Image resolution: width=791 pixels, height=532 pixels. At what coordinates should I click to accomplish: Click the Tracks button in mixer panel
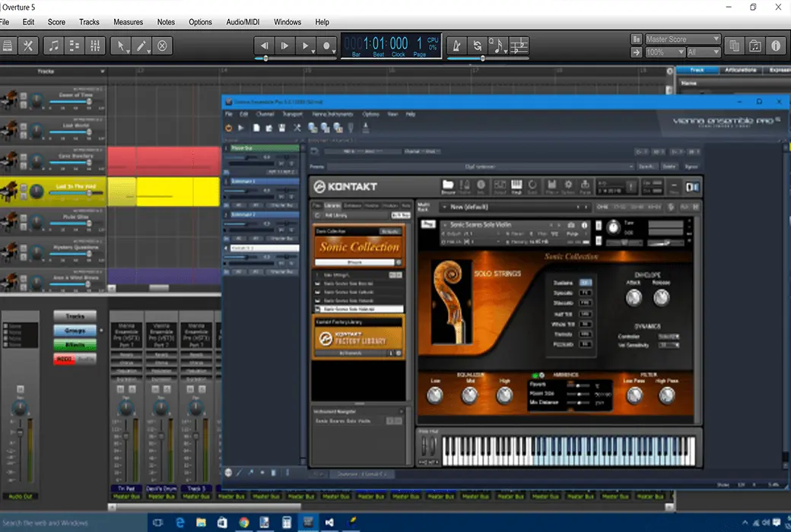[x=75, y=316]
